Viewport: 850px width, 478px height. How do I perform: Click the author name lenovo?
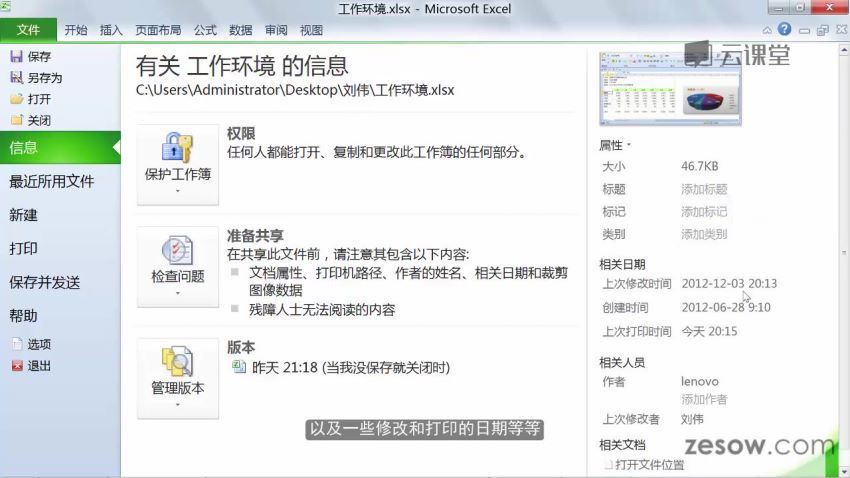click(699, 382)
